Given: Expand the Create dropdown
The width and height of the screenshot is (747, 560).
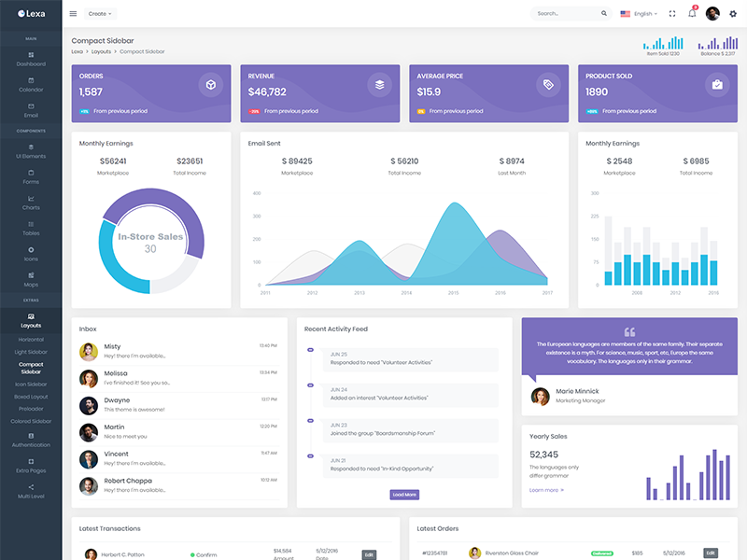Looking at the screenshot, I should tap(99, 14).
